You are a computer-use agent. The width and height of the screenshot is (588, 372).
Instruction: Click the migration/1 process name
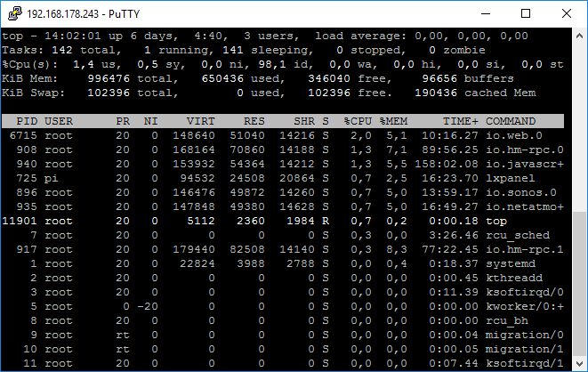pos(525,349)
